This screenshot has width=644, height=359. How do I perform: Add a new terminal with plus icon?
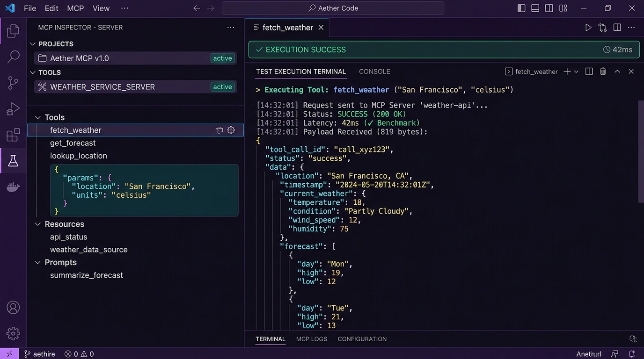[567, 72]
